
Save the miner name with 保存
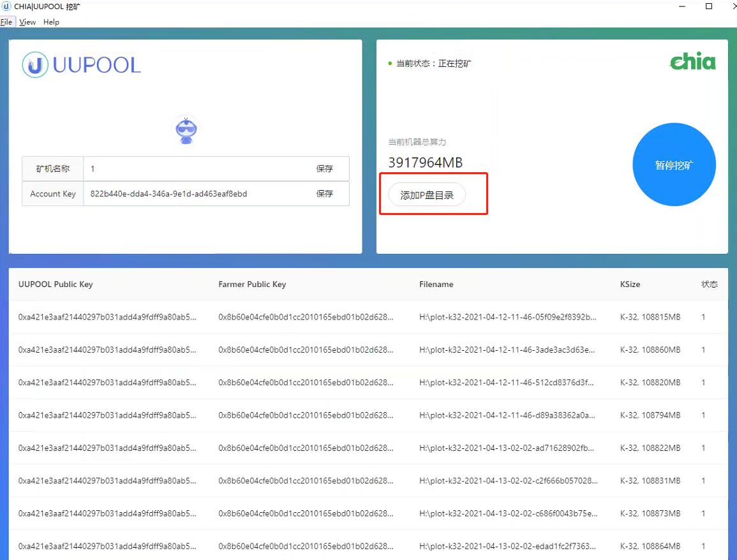[325, 169]
